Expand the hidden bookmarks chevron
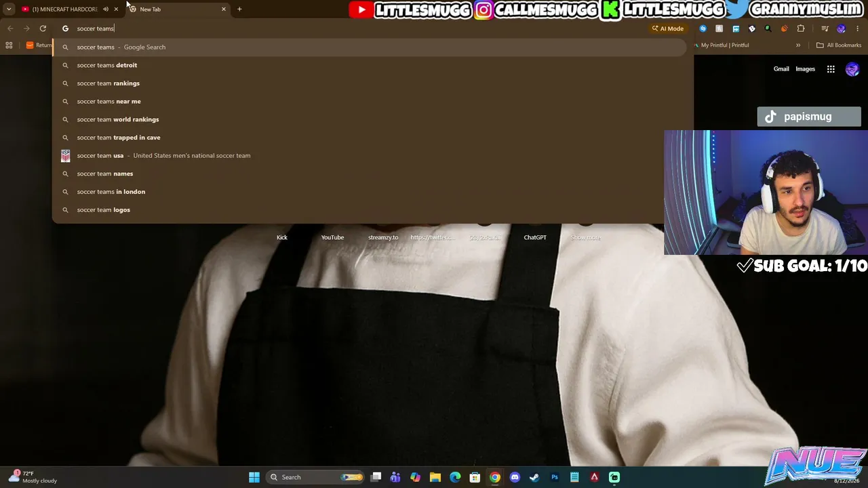The image size is (868, 488). point(798,45)
